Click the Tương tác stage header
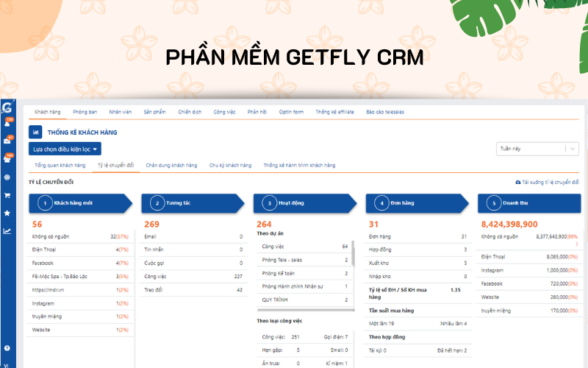The height and width of the screenshot is (368, 588). pyautogui.click(x=193, y=203)
